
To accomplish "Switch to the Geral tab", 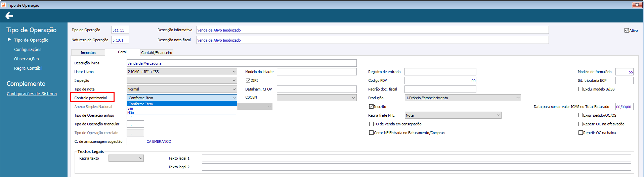I will tap(122, 52).
